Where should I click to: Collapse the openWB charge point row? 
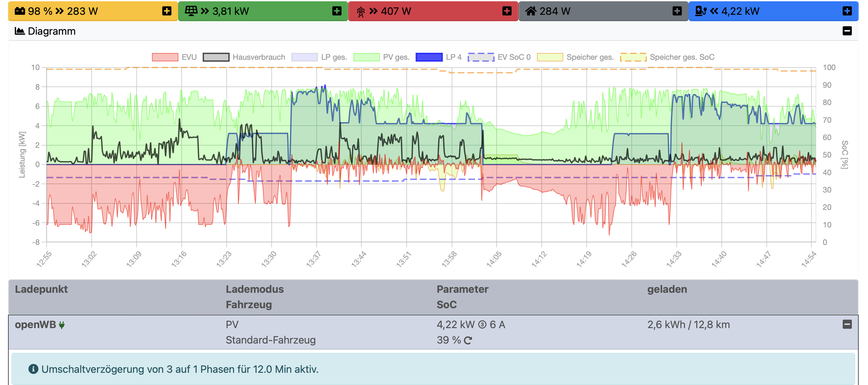[x=847, y=324]
